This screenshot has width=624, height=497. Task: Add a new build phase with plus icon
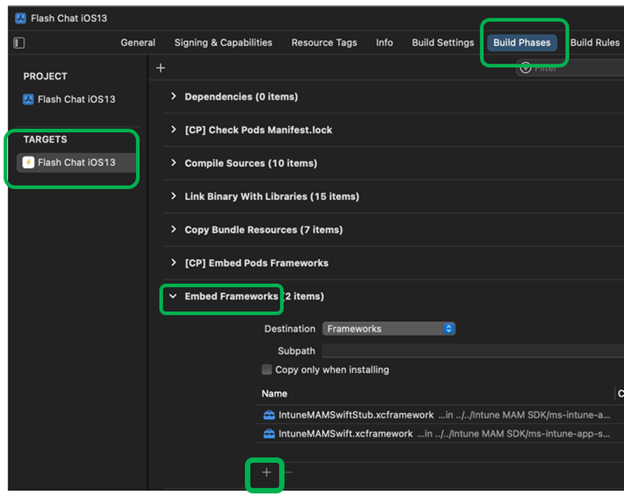[x=160, y=68]
